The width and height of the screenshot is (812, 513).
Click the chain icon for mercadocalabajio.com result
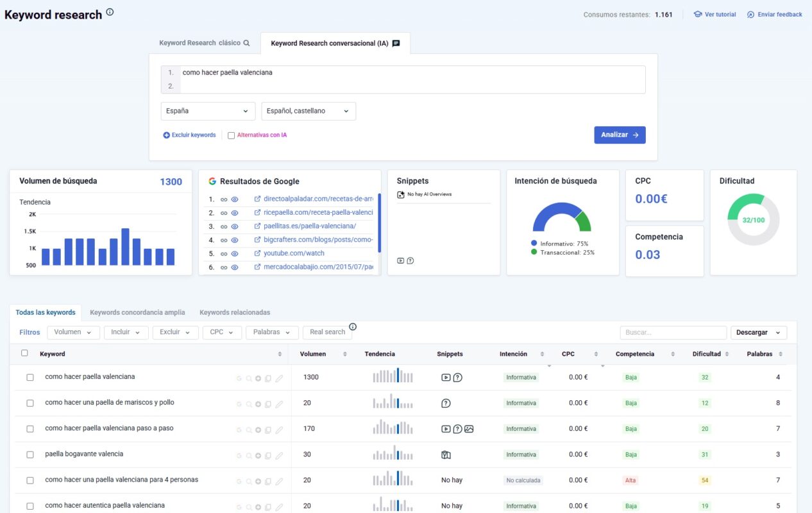click(x=224, y=267)
